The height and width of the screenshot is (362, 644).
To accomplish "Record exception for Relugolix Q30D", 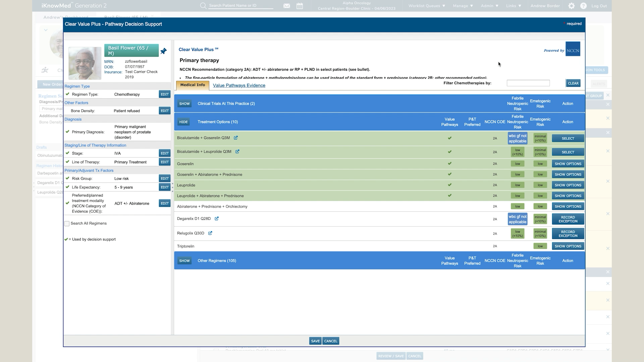I will pos(568,234).
